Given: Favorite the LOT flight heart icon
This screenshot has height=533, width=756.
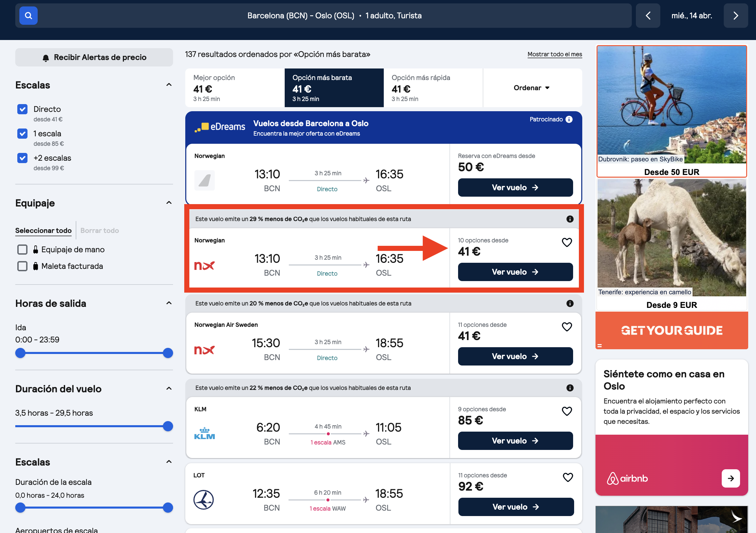Looking at the screenshot, I should [x=568, y=477].
